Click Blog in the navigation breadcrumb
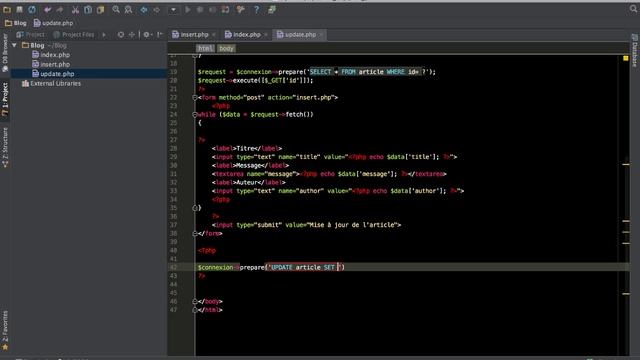Image resolution: width=640 pixels, height=360 pixels. click(16, 23)
